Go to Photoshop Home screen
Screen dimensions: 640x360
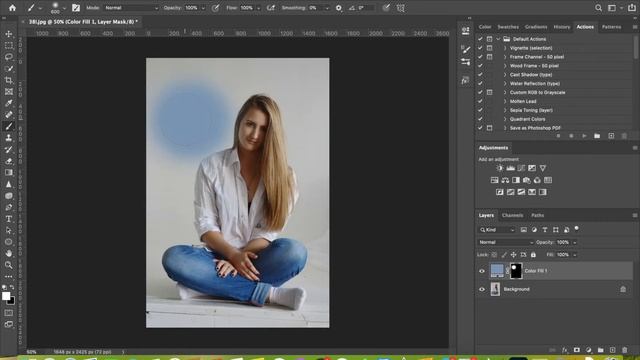click(x=12, y=8)
